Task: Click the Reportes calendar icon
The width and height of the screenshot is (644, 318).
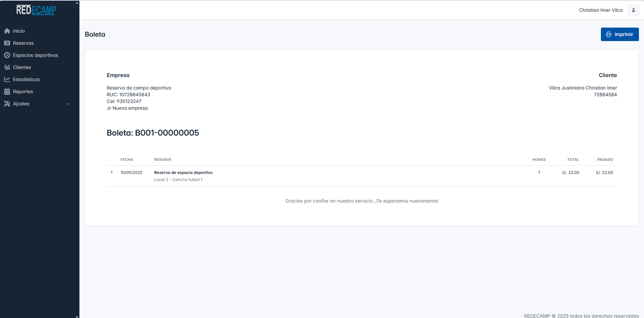Action: click(x=7, y=92)
